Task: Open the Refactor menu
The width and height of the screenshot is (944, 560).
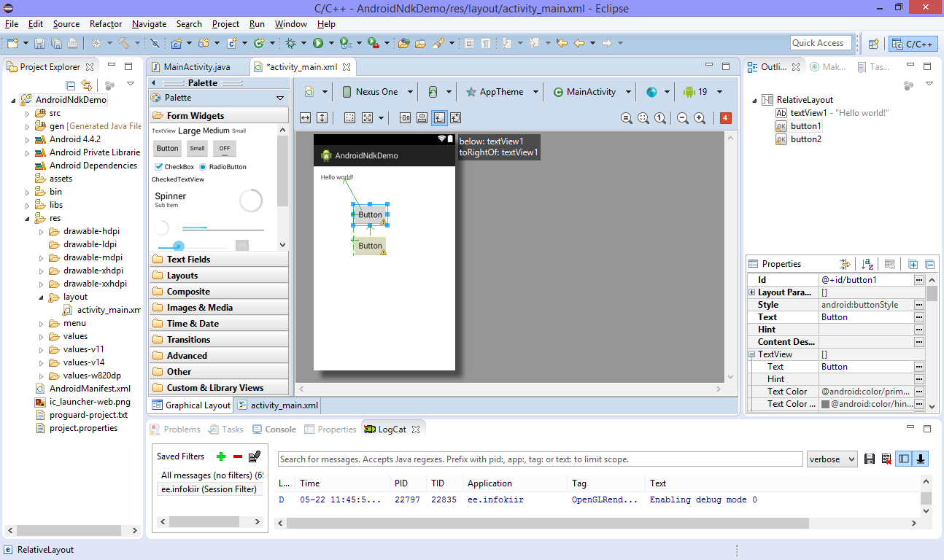Action: 106,24
